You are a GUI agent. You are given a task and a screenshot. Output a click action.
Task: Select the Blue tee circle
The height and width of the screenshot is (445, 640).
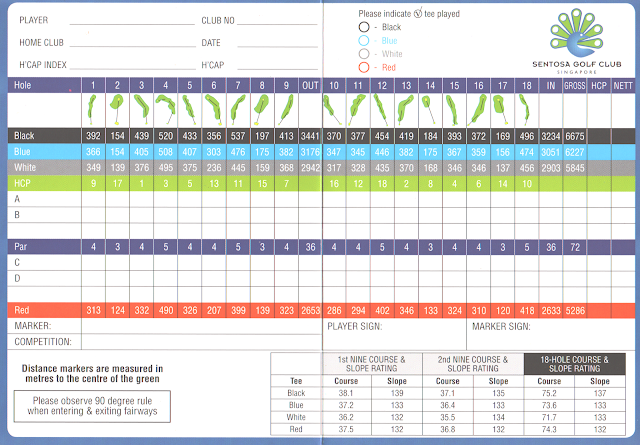click(x=364, y=40)
